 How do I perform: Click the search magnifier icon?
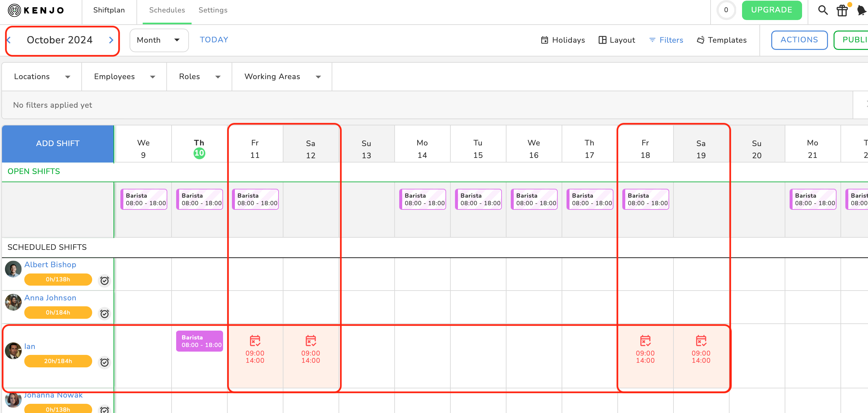coord(822,10)
